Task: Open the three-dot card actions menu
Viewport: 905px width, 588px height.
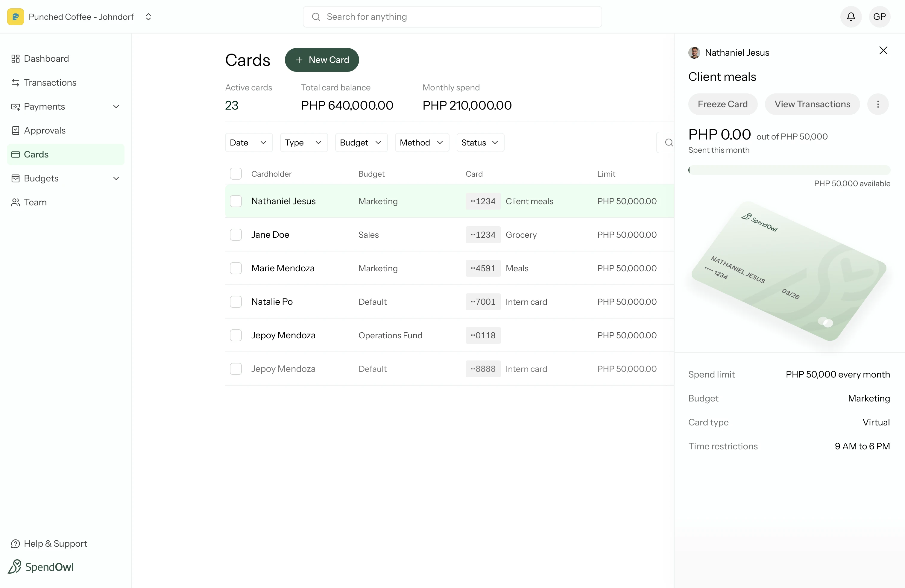Action: point(878,104)
